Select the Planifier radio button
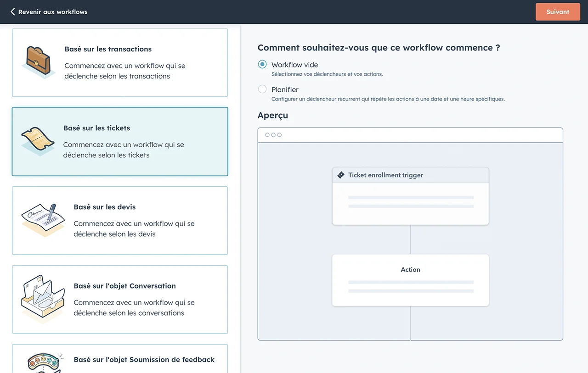The width and height of the screenshot is (588, 373). [262, 89]
